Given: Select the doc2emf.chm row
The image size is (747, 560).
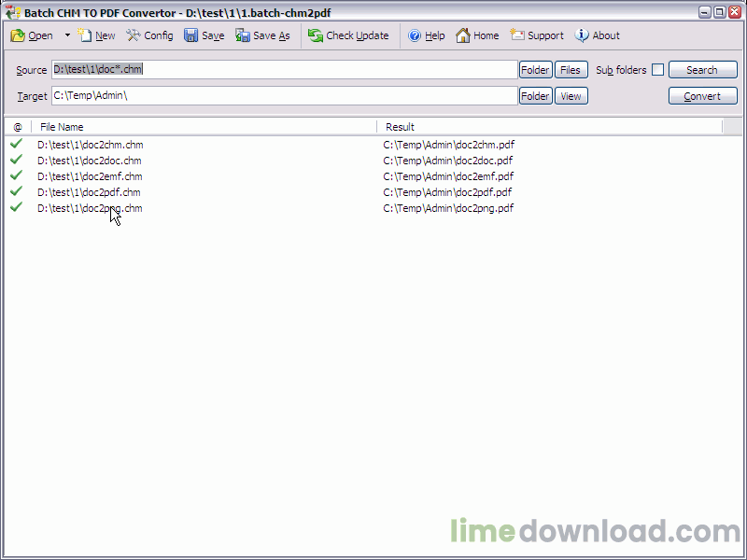Looking at the screenshot, I should coord(89,176).
